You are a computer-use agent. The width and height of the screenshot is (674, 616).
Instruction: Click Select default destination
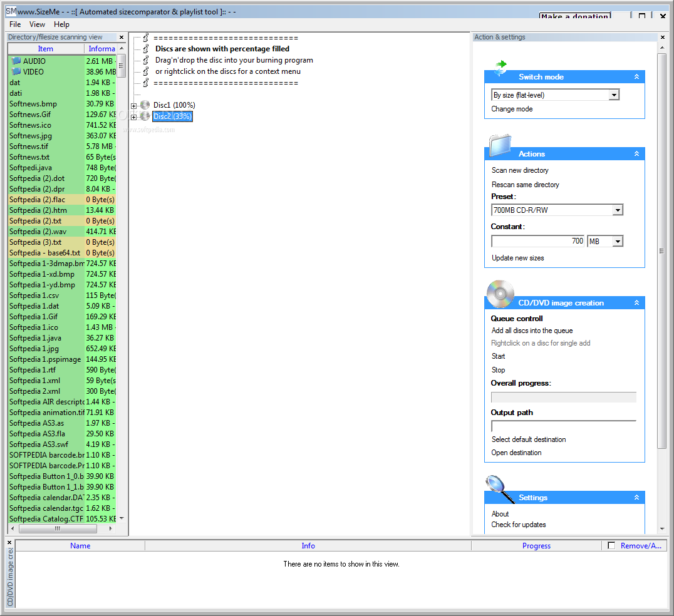pyautogui.click(x=528, y=439)
